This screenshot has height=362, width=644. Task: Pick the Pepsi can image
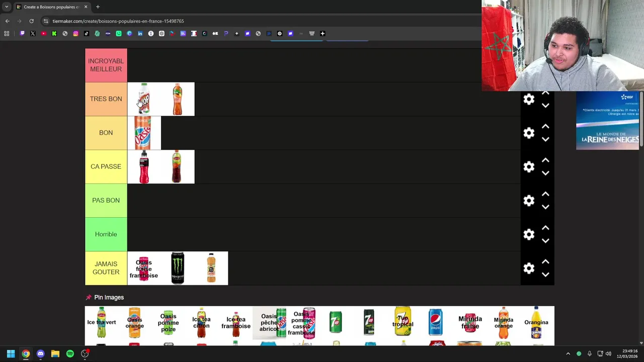436,322
